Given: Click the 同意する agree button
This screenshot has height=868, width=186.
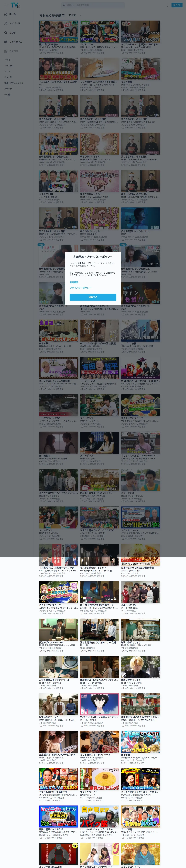Looking at the screenshot, I should (x=93, y=297).
